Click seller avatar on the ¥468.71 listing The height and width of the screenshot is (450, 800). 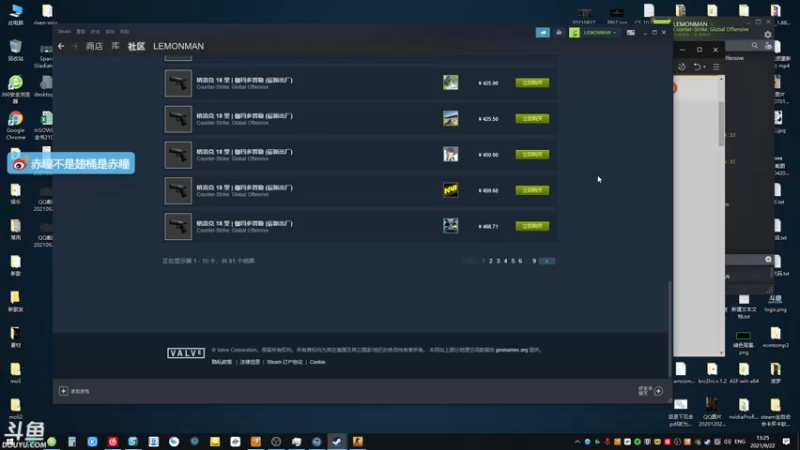tap(451, 226)
